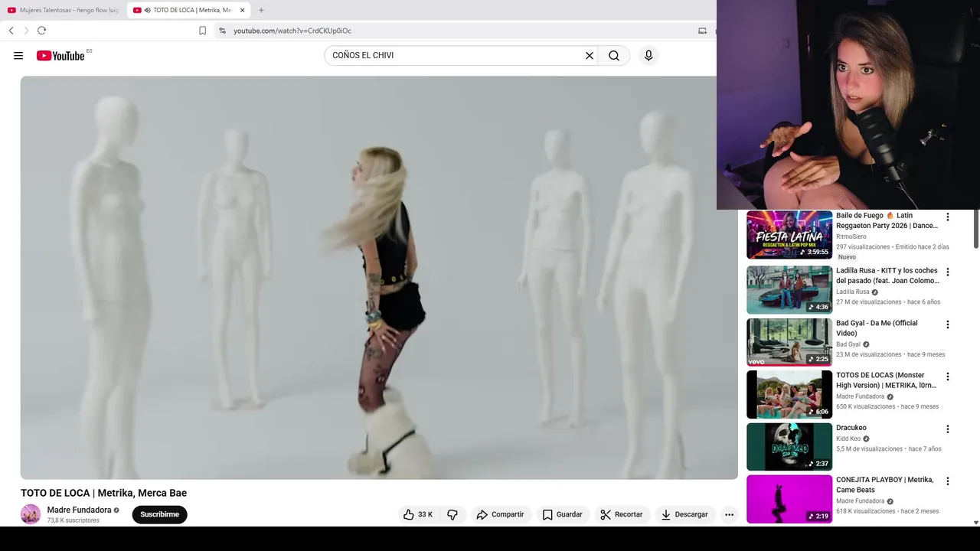This screenshot has width=980, height=551.
Task: Open options menu for TOTOS DE LOCAS
Action: 948,377
